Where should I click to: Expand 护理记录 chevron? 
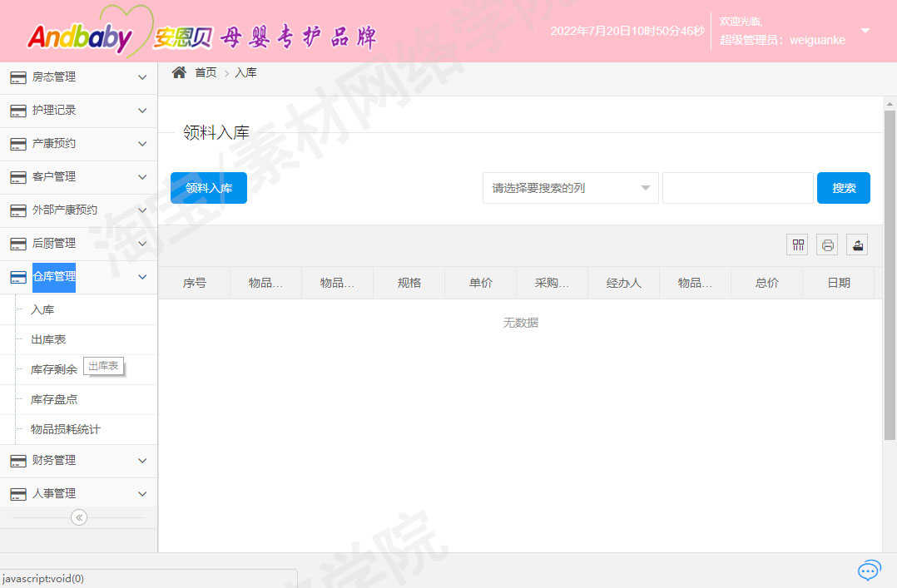click(142, 111)
